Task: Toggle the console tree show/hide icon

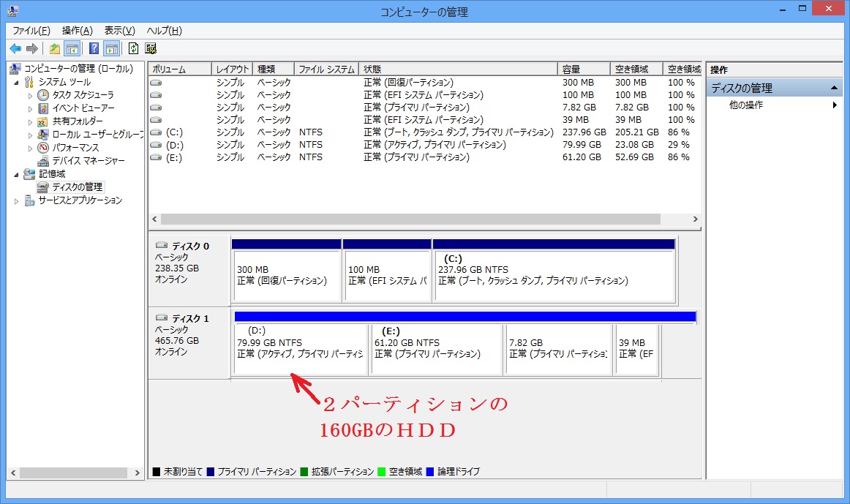Action: [72, 49]
